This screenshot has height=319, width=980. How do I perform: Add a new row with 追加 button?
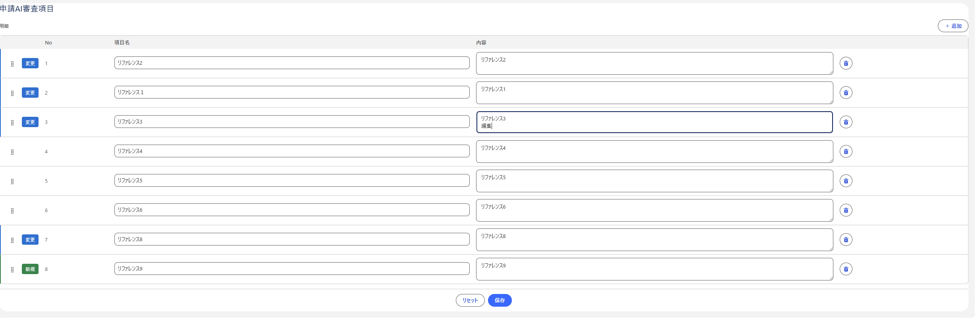pos(953,26)
